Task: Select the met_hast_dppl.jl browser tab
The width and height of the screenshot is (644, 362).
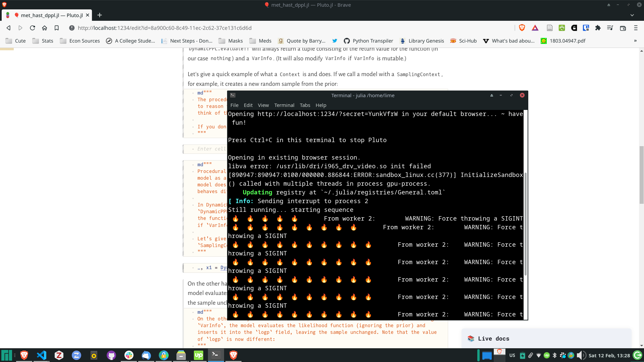Action: pyautogui.click(x=50, y=15)
